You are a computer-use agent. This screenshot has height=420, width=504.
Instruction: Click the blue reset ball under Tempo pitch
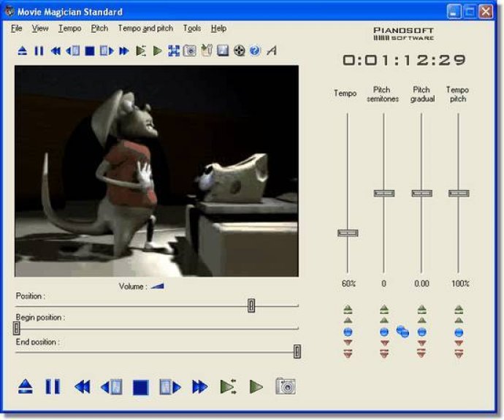459,332
